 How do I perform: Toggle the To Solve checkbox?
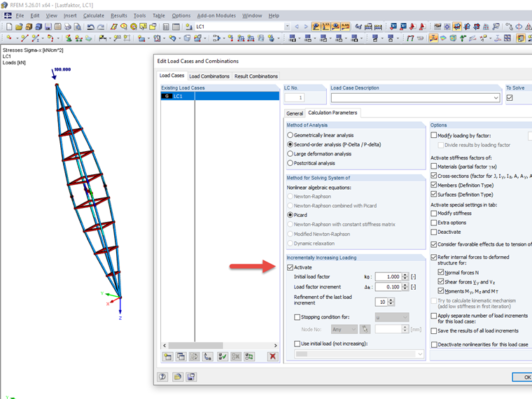[510, 98]
